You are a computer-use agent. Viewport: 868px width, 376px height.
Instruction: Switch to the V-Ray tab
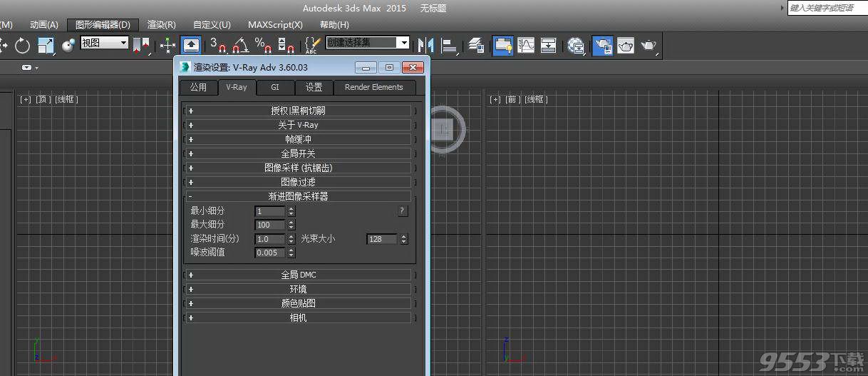[x=236, y=87]
